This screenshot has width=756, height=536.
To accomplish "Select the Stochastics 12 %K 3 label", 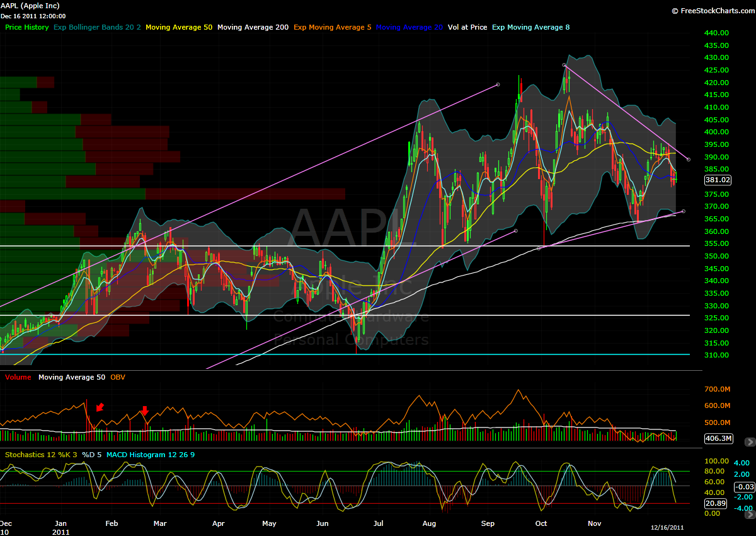I will tap(40, 455).
